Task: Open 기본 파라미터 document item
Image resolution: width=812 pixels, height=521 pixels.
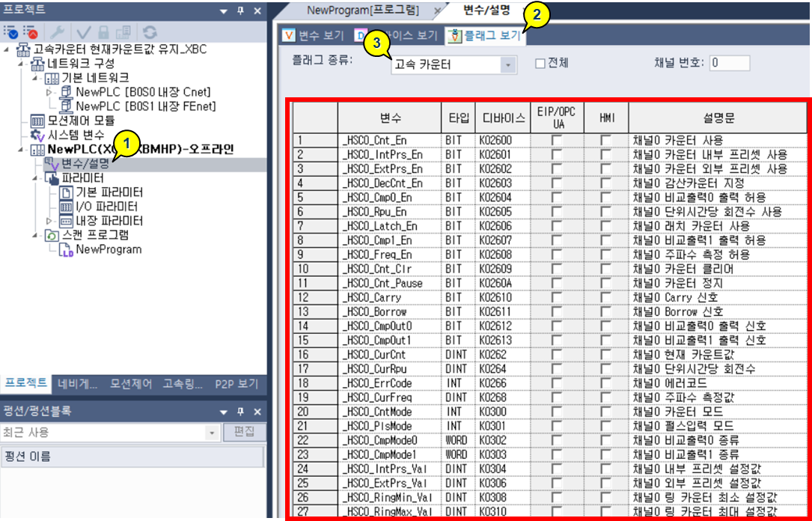Action: pos(109,192)
